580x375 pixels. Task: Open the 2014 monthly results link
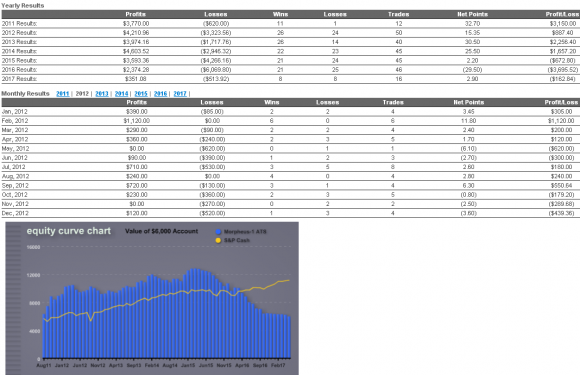(121, 94)
